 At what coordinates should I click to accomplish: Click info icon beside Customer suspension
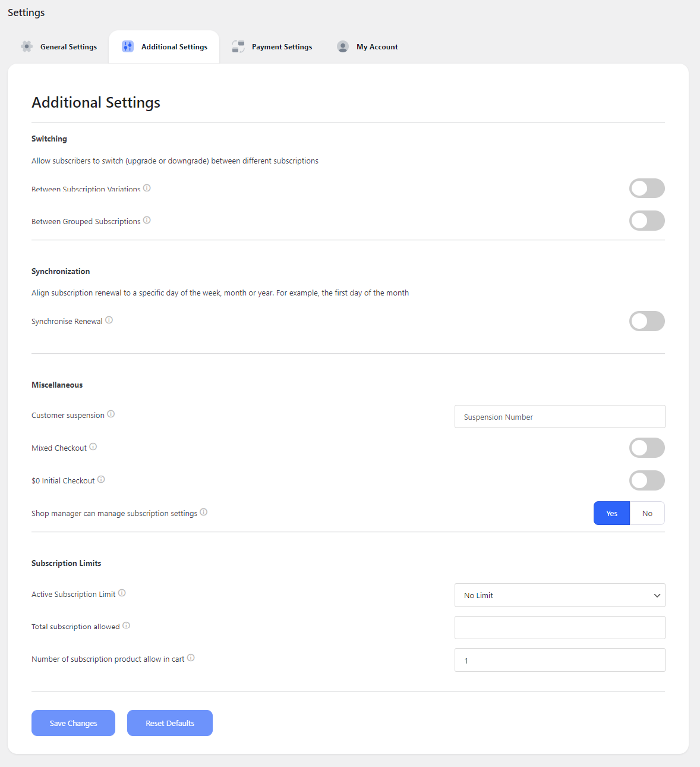[x=111, y=414]
